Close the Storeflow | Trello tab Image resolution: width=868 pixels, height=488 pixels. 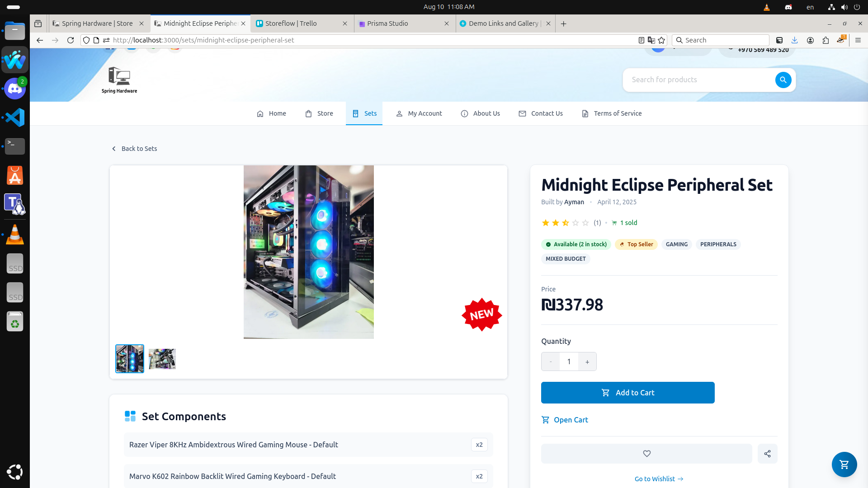pos(345,23)
